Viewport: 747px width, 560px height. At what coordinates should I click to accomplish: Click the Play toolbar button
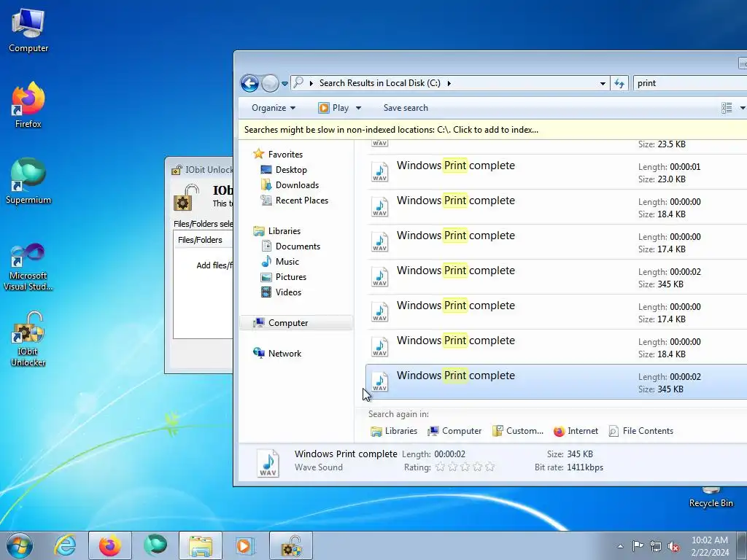333,108
